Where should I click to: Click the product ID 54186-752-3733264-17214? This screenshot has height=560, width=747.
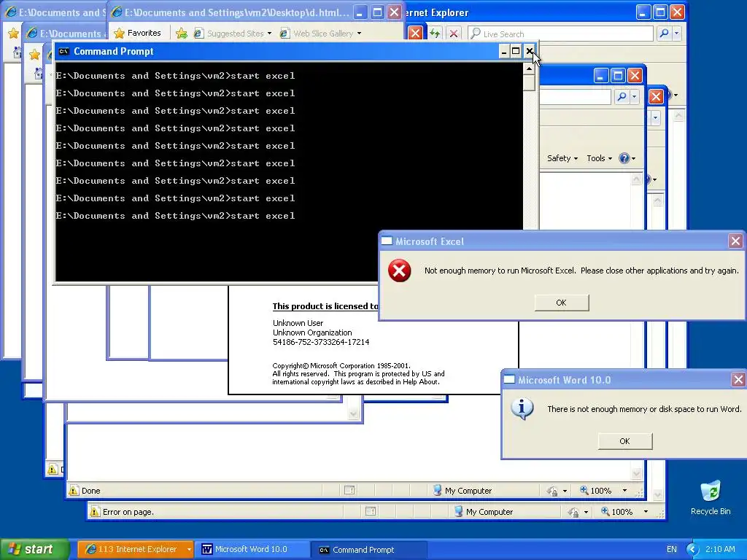tap(321, 342)
